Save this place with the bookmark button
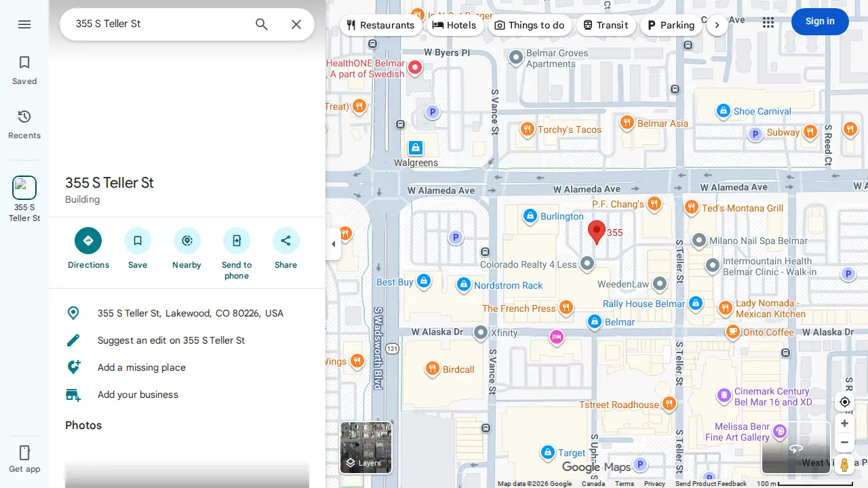The width and height of the screenshot is (868, 488). pos(138,249)
